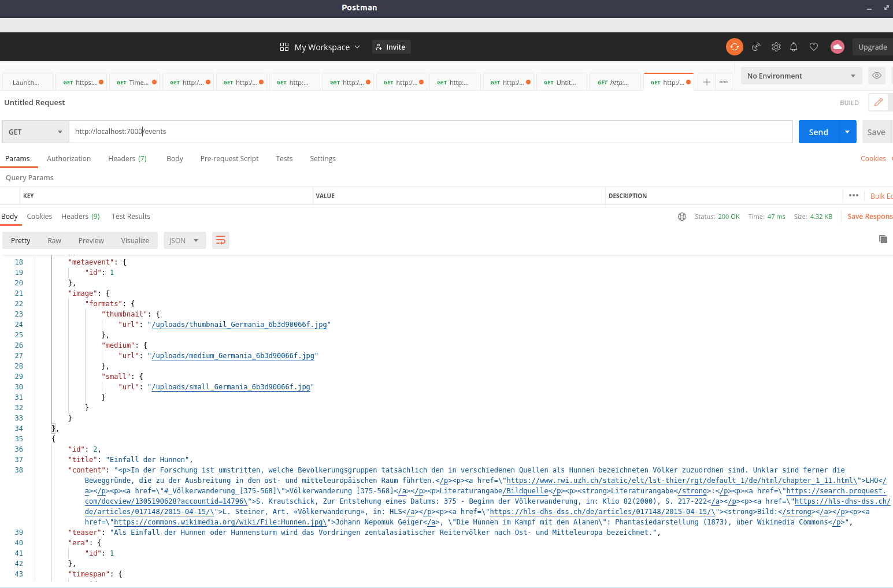Expand the My Workspace switcher
This screenshot has width=893, height=588.
327,47
